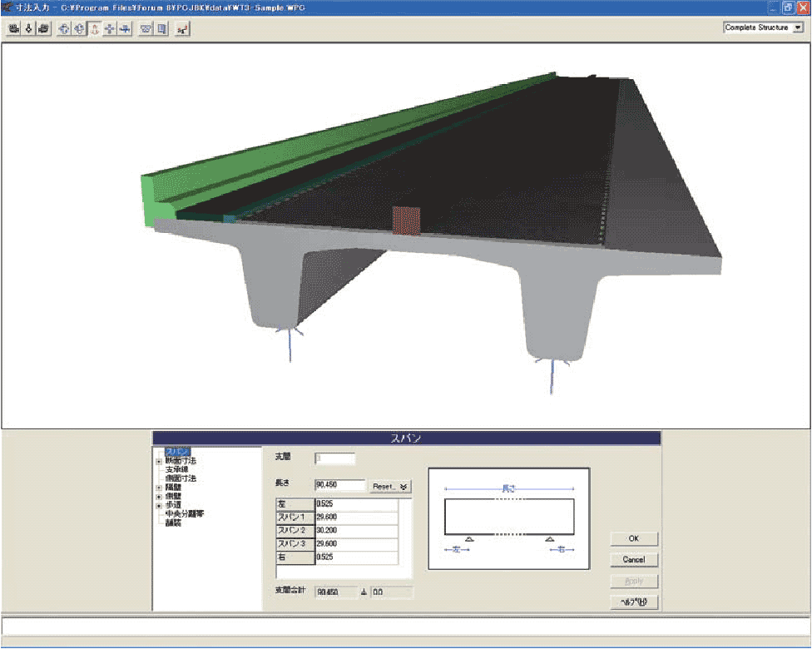The height and width of the screenshot is (649, 812).
Task: Click the red square marker on the bridge deck
Action: tap(406, 220)
